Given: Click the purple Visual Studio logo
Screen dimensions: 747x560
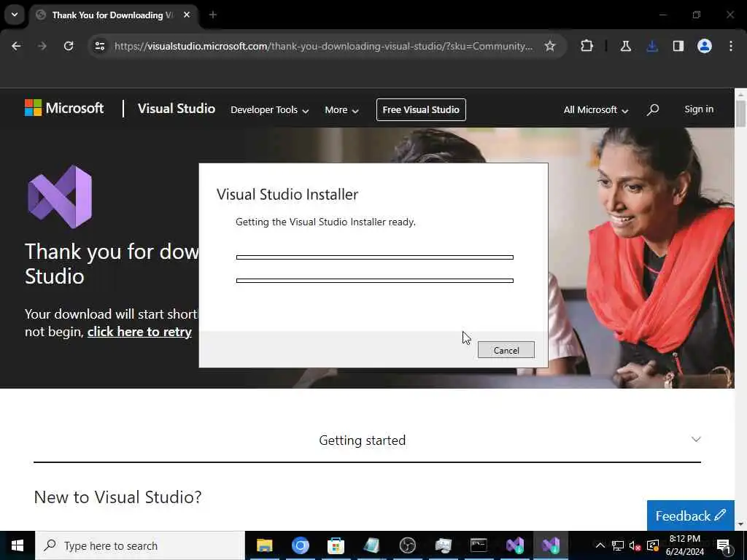Looking at the screenshot, I should coord(60,197).
